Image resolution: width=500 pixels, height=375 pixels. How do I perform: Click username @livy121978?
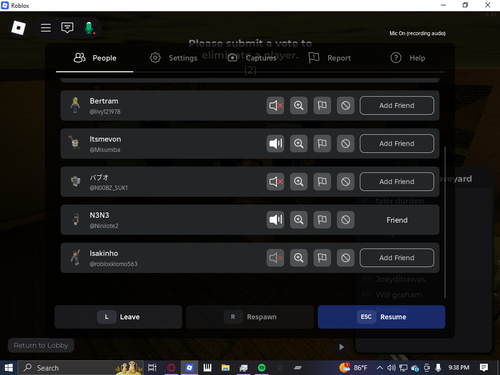pos(105,112)
